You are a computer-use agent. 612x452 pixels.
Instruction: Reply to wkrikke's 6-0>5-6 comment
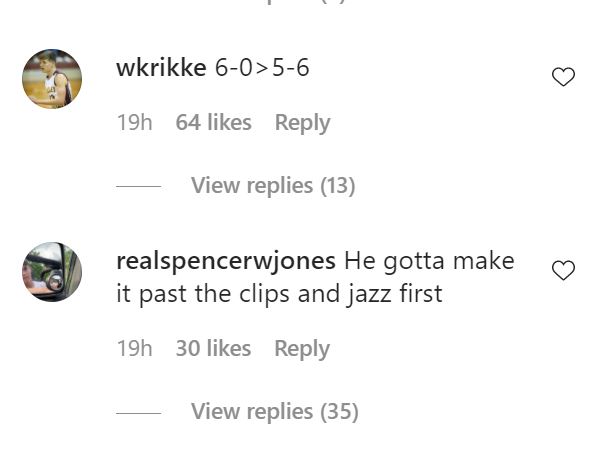point(302,123)
